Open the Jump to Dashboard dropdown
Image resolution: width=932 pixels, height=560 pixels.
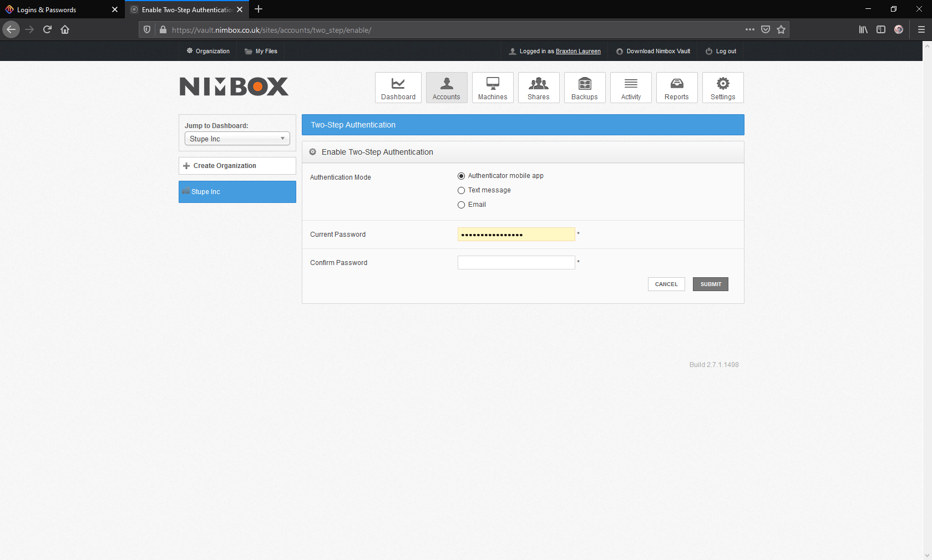pos(237,139)
